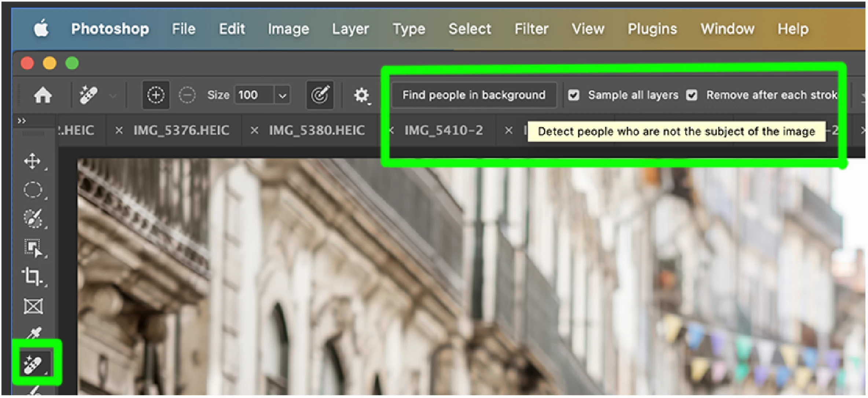Uncheck Sample all layers
This screenshot has height=398, width=868.
(x=574, y=95)
